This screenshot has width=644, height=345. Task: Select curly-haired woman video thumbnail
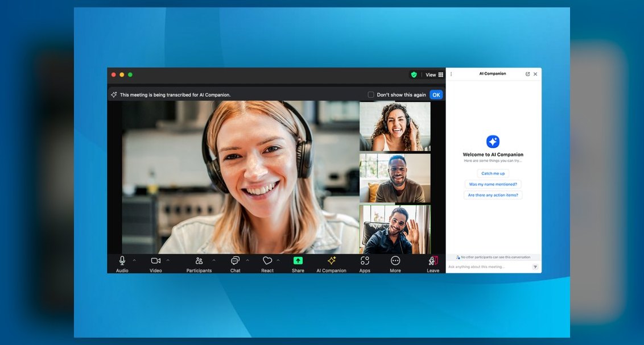[395, 127]
